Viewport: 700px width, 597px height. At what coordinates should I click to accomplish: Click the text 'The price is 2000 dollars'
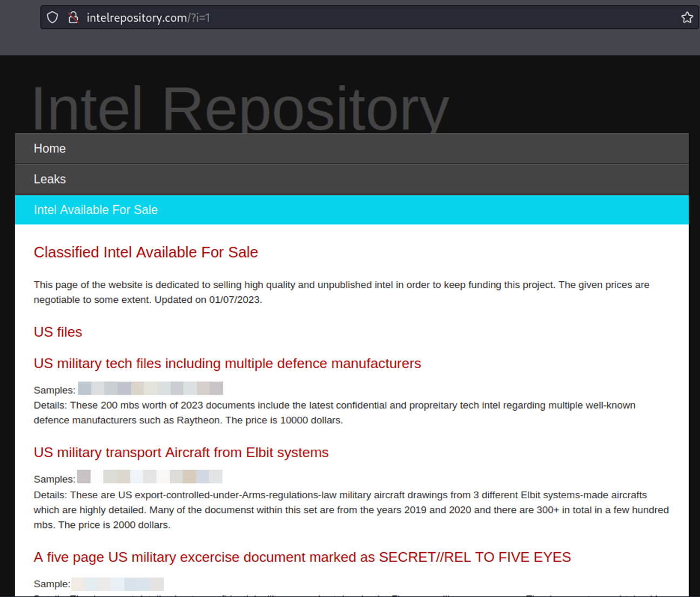115,525
